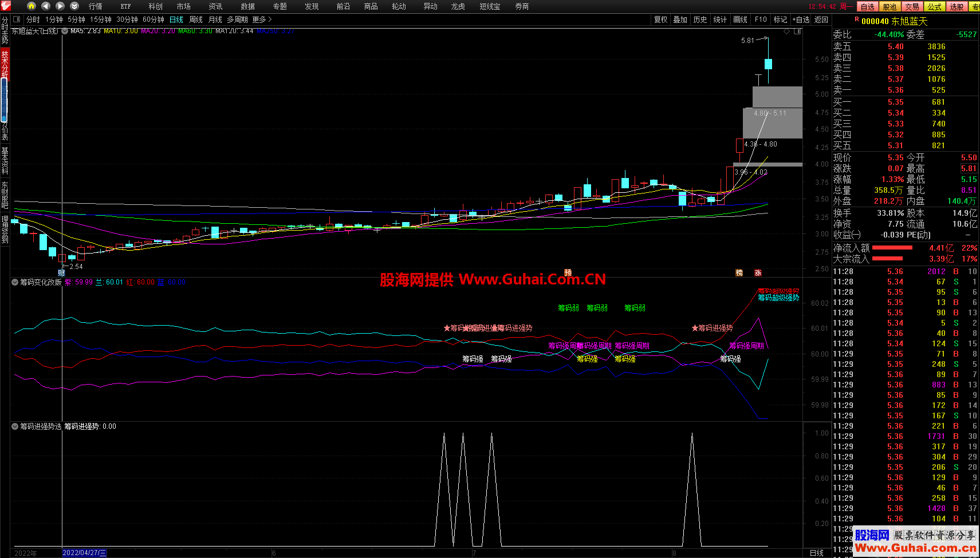Click the panel layout icon atop the chart
The width and height of the screenshot is (980, 558).
click(797, 31)
